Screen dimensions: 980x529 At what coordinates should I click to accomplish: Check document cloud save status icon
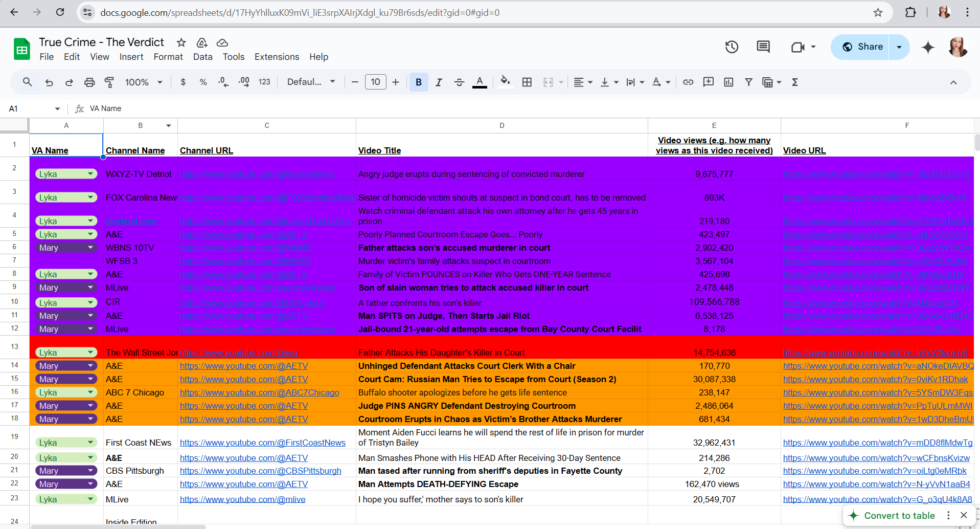point(222,42)
